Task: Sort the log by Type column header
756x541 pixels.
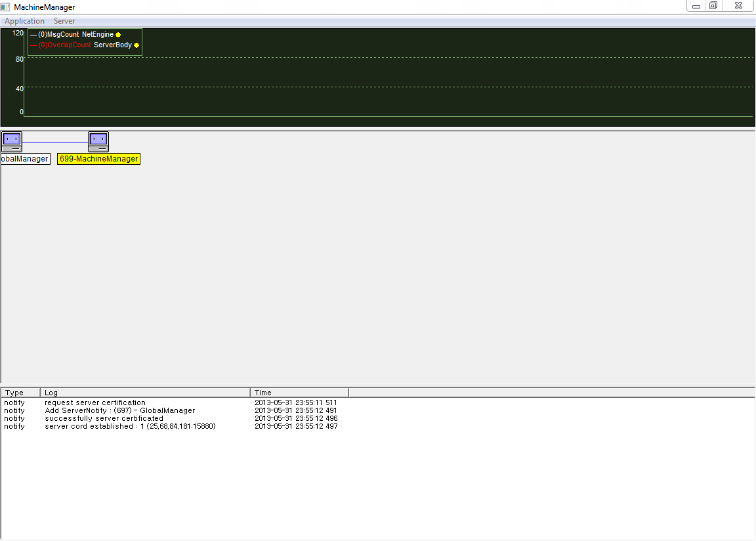Action: tap(20, 393)
